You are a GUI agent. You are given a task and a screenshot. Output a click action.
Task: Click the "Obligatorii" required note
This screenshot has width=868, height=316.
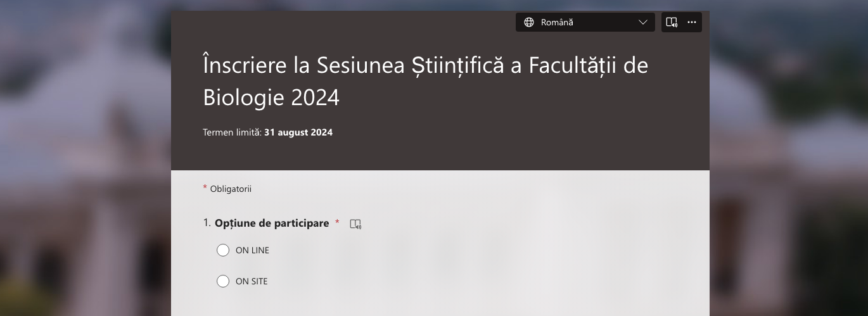tap(231, 189)
